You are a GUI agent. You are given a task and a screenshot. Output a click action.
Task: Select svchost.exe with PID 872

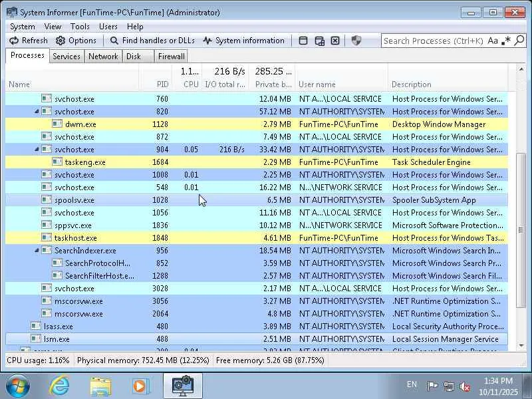point(257,137)
